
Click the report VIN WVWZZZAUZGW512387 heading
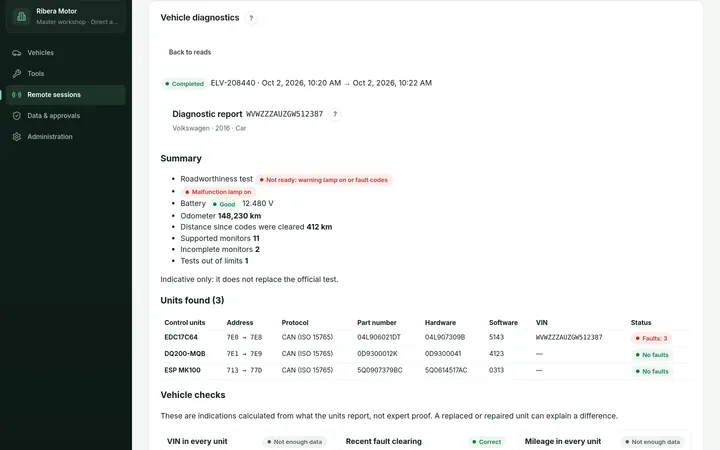tap(284, 114)
